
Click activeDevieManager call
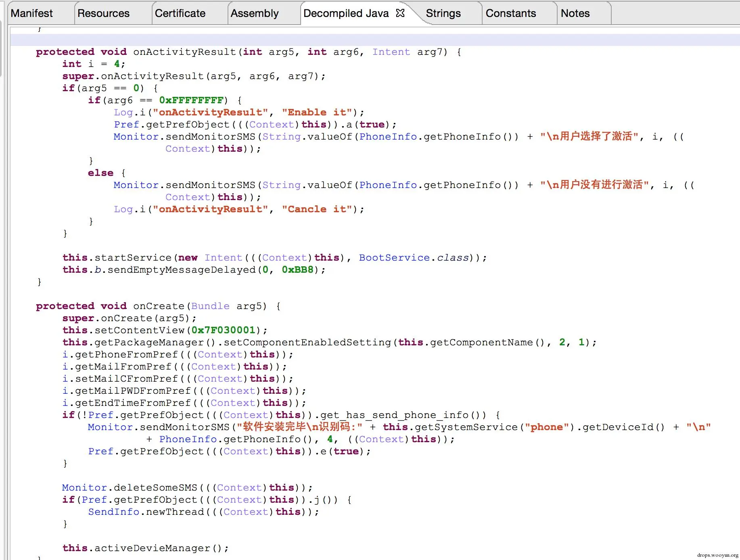coord(152,548)
